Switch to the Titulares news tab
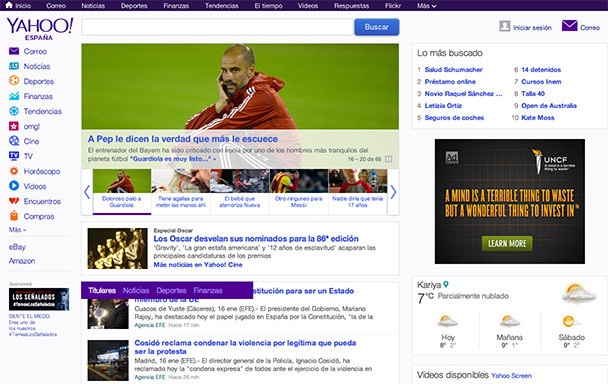 pyautogui.click(x=102, y=291)
